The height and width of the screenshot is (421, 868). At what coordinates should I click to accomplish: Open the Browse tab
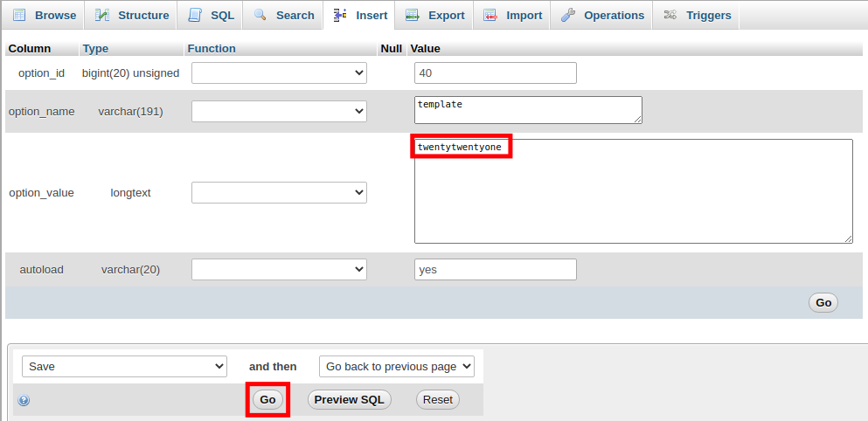coord(43,16)
